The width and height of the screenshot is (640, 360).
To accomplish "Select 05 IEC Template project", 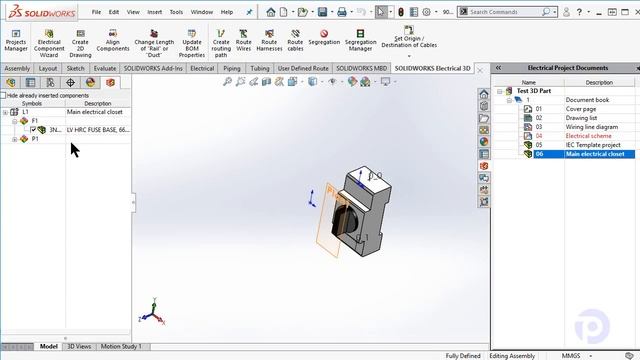I will click(x=578, y=145).
